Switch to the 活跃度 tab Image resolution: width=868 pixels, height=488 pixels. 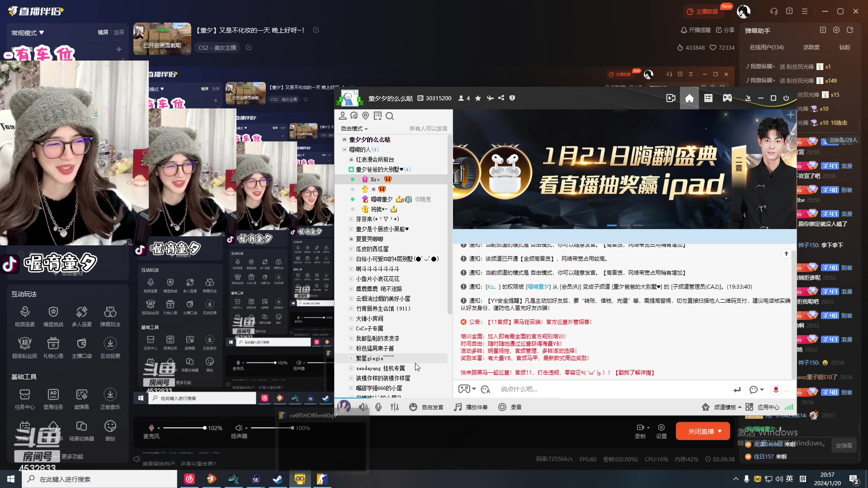click(811, 47)
